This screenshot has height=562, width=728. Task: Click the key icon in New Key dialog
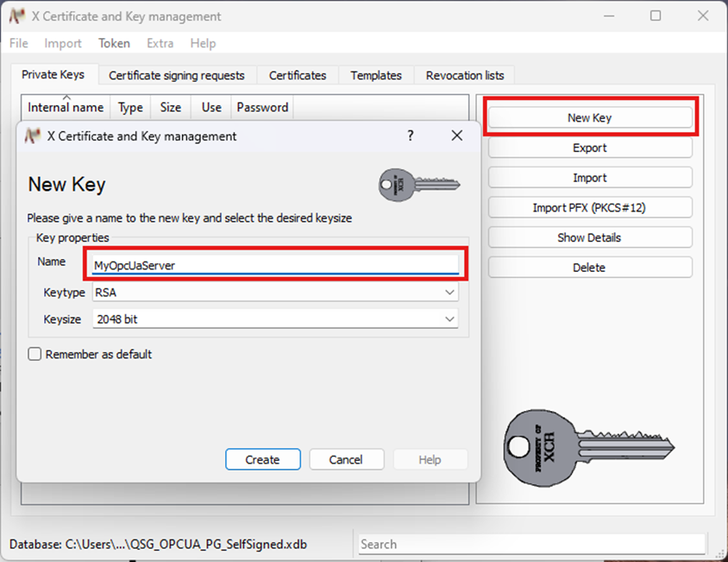tap(419, 184)
